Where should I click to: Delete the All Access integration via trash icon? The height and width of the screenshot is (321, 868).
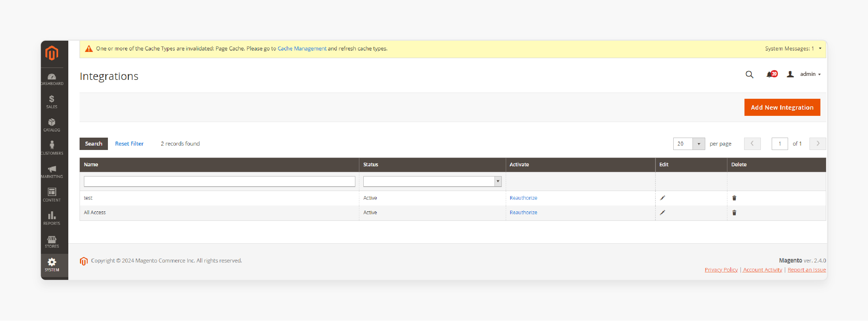[734, 212]
